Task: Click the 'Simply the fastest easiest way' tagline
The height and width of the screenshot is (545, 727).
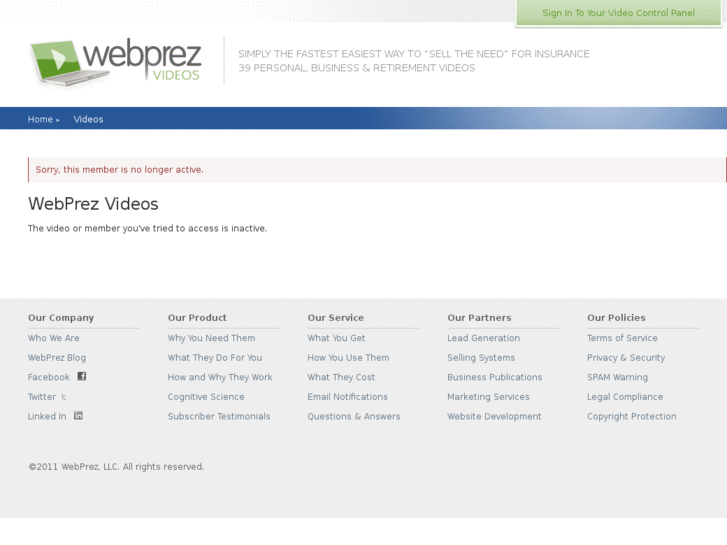Action: tap(414, 54)
